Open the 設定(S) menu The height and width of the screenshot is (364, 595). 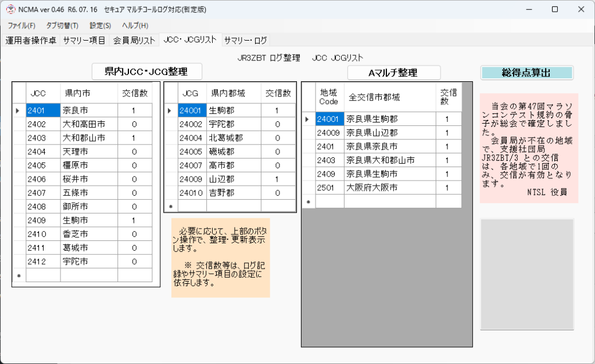(x=100, y=26)
